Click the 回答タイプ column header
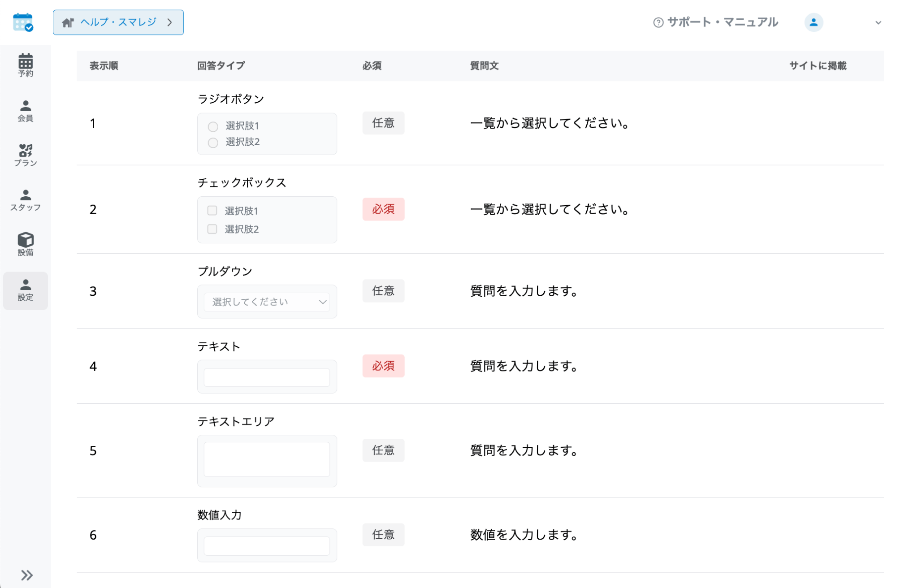The height and width of the screenshot is (588, 909). [221, 66]
